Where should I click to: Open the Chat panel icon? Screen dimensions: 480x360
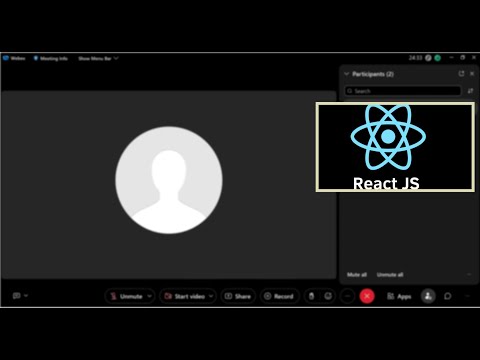click(448, 296)
